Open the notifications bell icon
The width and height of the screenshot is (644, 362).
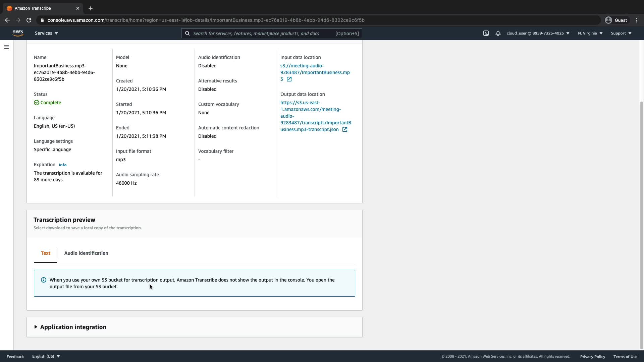pyautogui.click(x=498, y=33)
